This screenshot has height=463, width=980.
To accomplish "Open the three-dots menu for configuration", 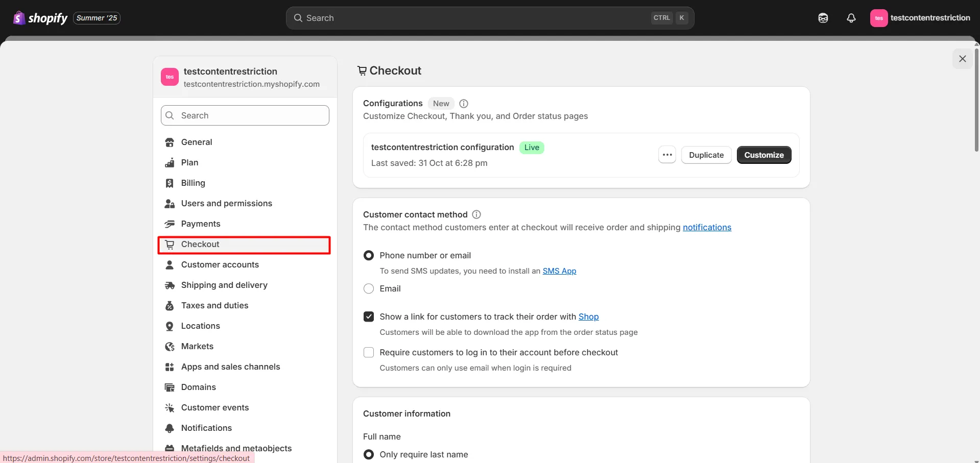I will point(667,155).
